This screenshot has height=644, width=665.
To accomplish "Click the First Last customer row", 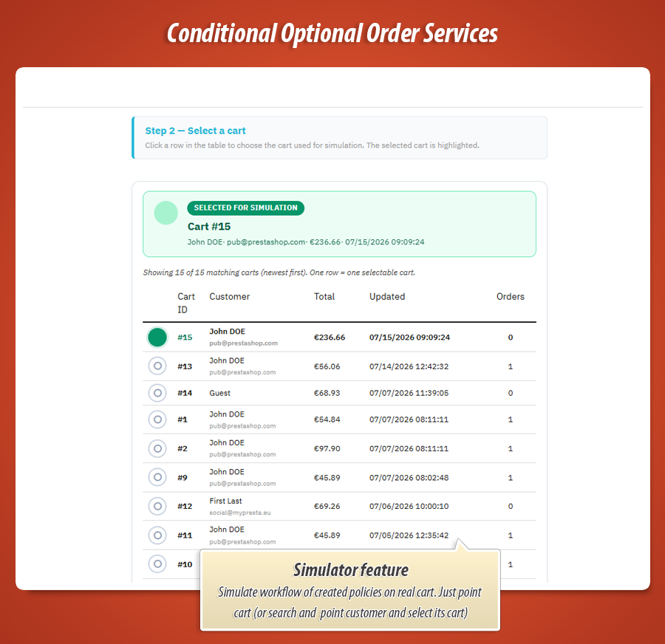I will (339, 506).
